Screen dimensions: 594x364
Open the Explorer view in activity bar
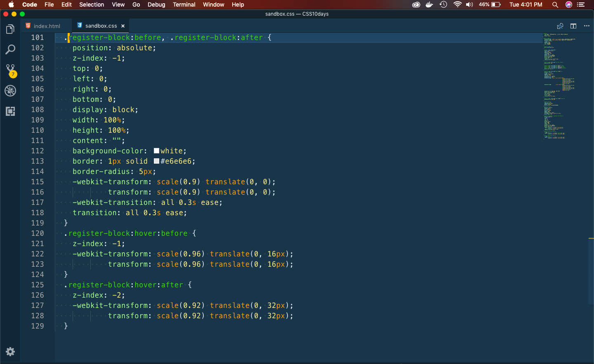[10, 29]
